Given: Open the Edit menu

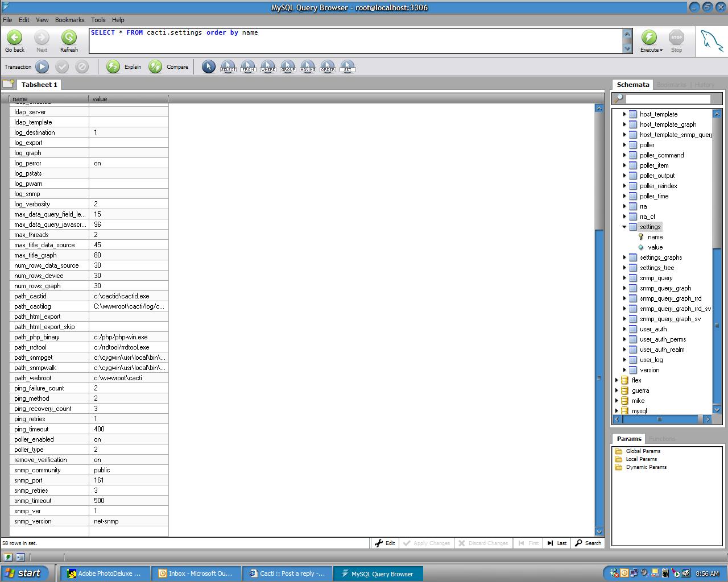Looking at the screenshot, I should (24, 20).
